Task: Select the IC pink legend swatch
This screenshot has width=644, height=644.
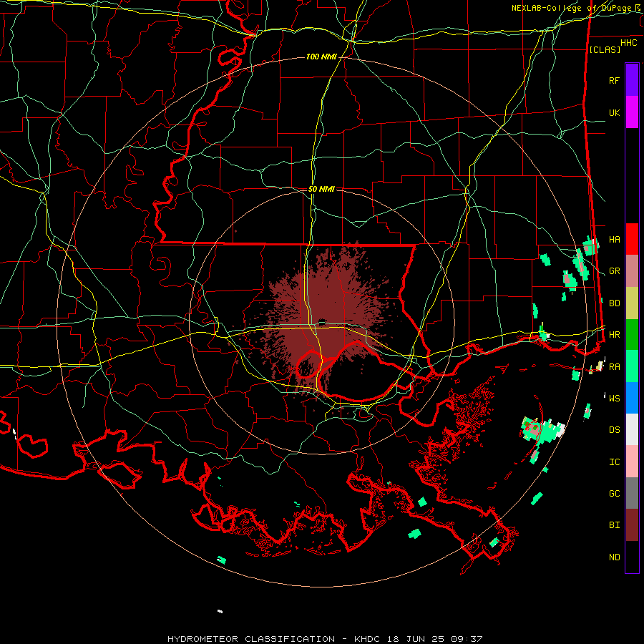Action: click(x=632, y=462)
